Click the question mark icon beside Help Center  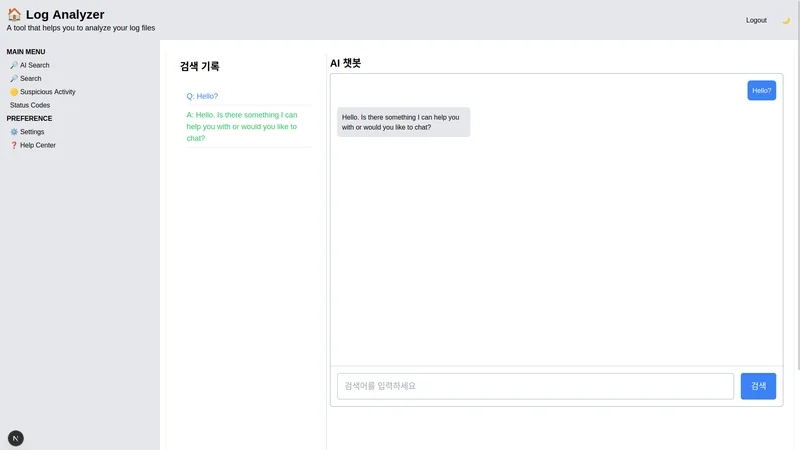(x=14, y=145)
